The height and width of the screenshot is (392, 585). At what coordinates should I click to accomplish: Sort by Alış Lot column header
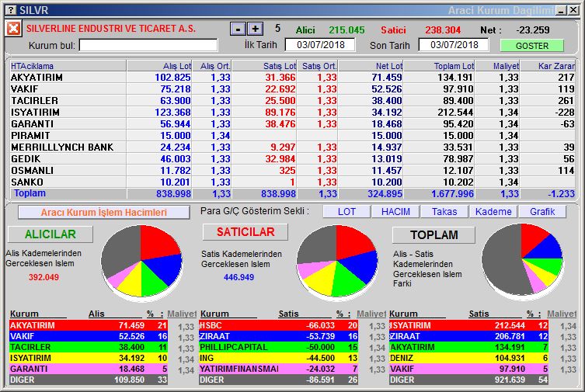pos(159,66)
